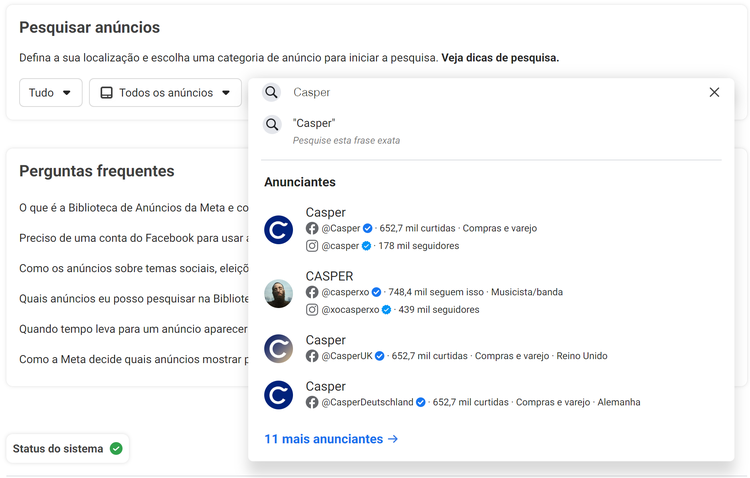Select the CasperUK advertiser logo
Screen dimensions: 750x478
pos(278,348)
